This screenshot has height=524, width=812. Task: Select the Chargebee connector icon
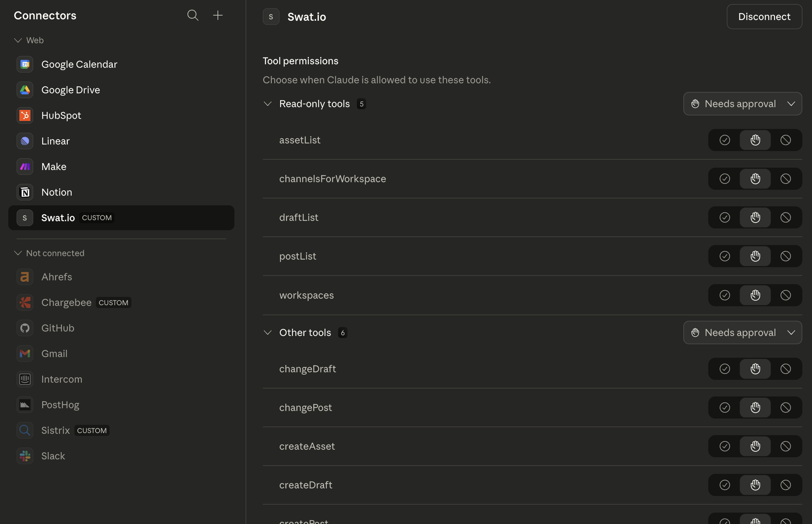(x=25, y=302)
